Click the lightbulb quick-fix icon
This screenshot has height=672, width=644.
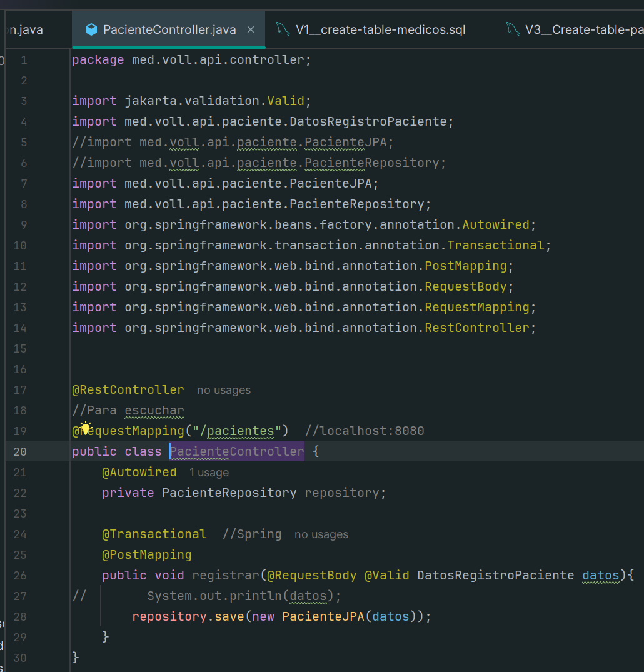point(86,428)
